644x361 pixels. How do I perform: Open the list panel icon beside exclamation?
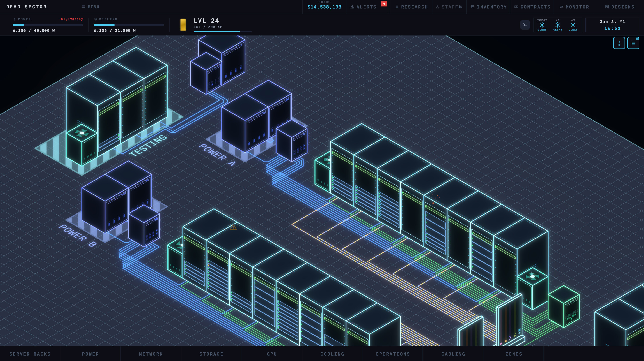(633, 43)
